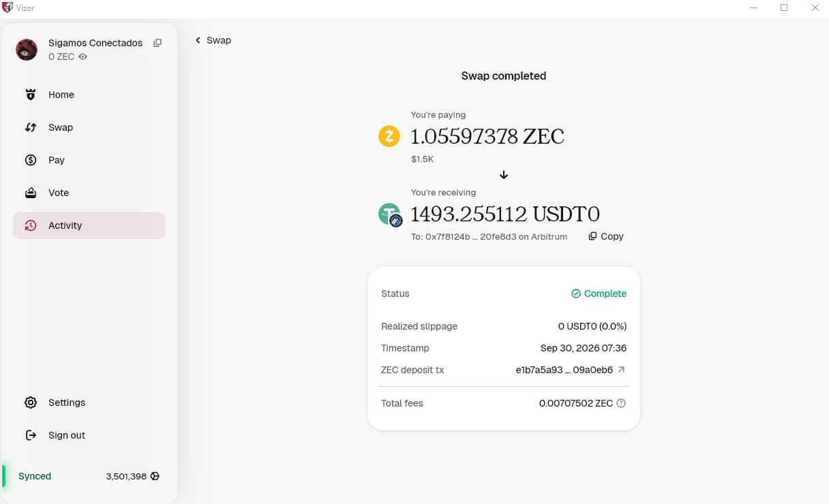Click timestamp Sep 30, 2026 07:36
The image size is (829, 504).
(584, 348)
